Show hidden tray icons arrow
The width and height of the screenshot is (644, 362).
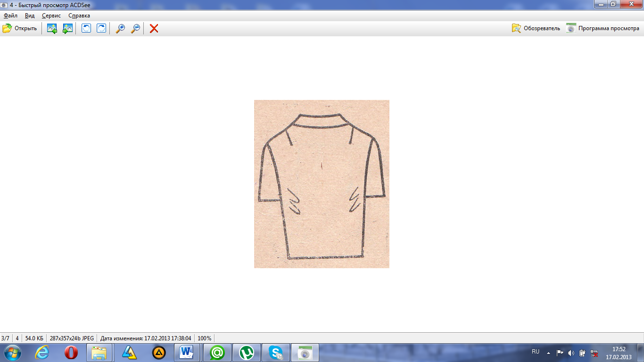[548, 353]
